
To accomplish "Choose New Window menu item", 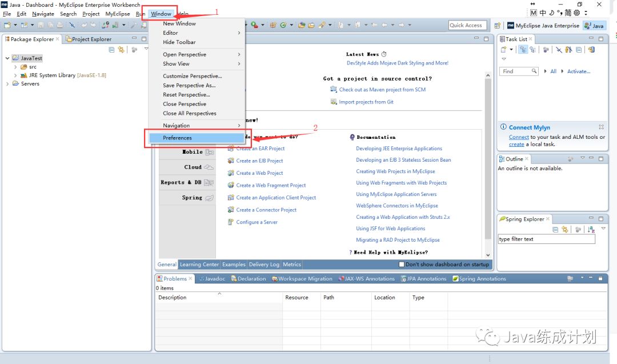I will (x=197, y=23).
